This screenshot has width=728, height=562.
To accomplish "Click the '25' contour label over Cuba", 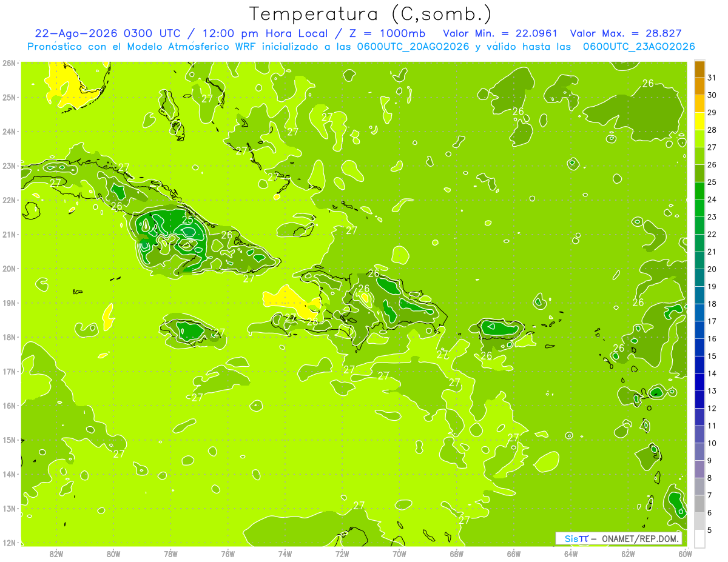I will pyautogui.click(x=188, y=219).
